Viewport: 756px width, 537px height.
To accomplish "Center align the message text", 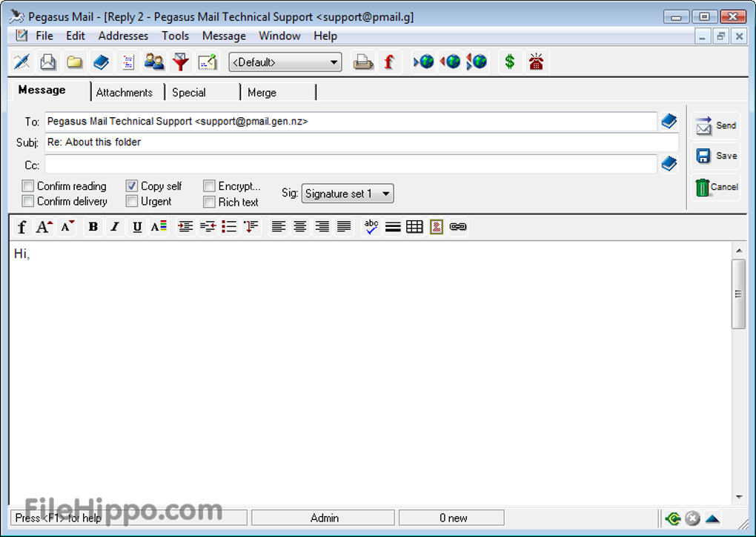I will point(300,227).
